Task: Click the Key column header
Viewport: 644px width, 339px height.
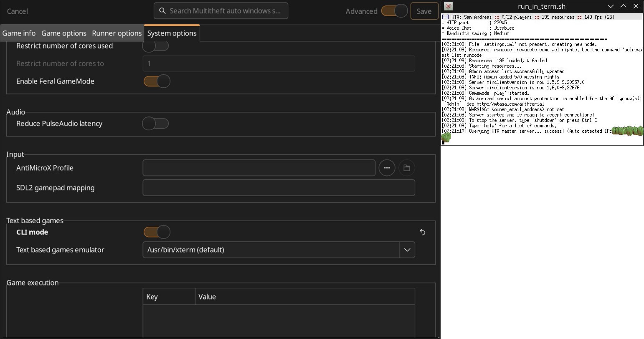Action: tap(169, 297)
